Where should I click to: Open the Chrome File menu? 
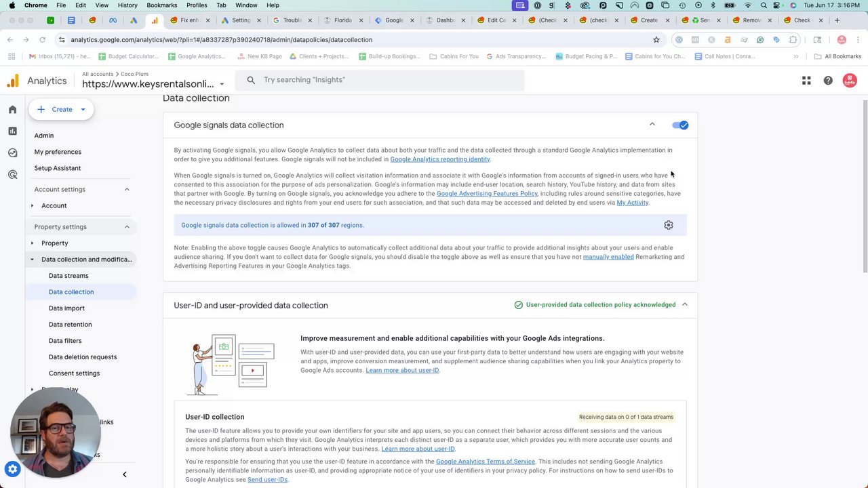coord(61,5)
